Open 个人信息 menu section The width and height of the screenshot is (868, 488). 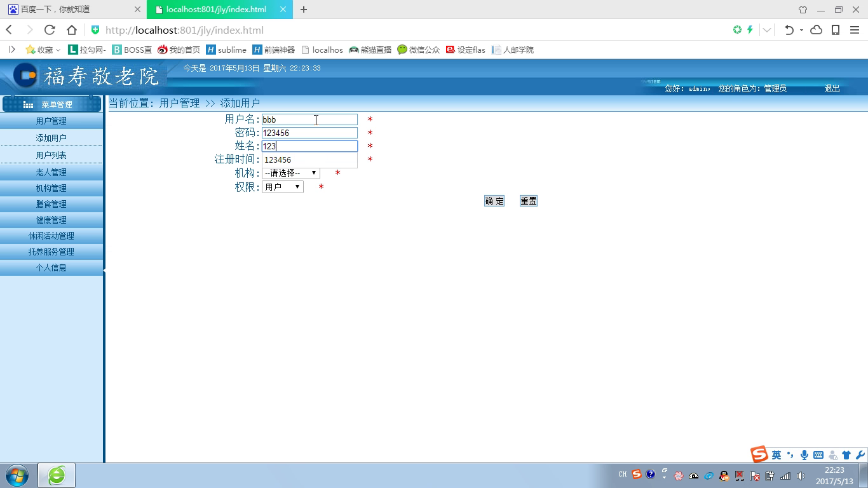point(51,268)
